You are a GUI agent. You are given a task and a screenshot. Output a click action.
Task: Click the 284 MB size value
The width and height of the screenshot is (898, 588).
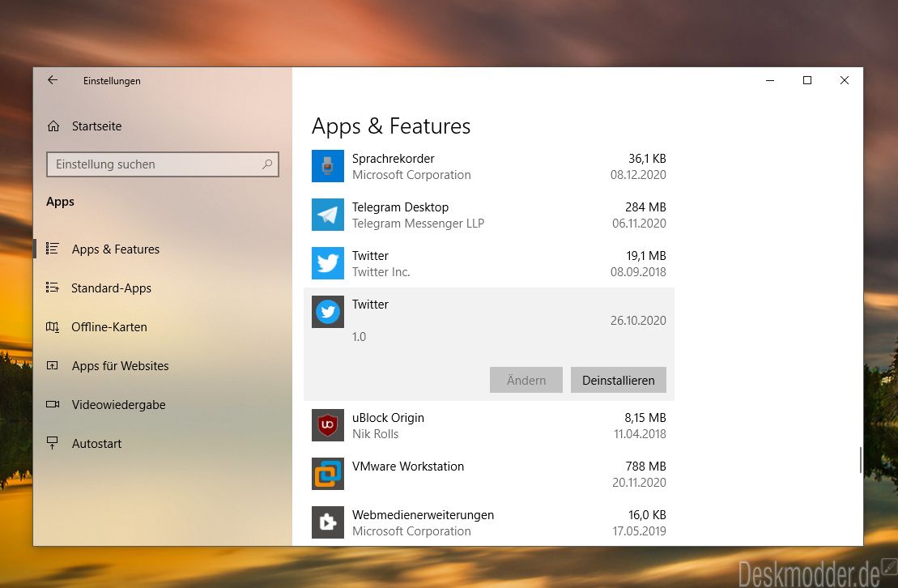coord(645,207)
